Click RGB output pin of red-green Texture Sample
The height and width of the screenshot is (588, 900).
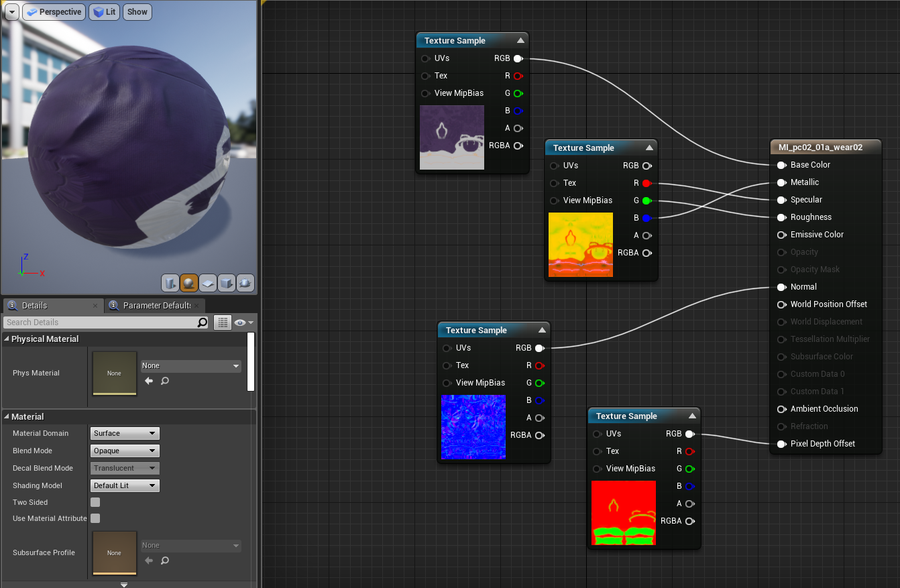[689, 434]
